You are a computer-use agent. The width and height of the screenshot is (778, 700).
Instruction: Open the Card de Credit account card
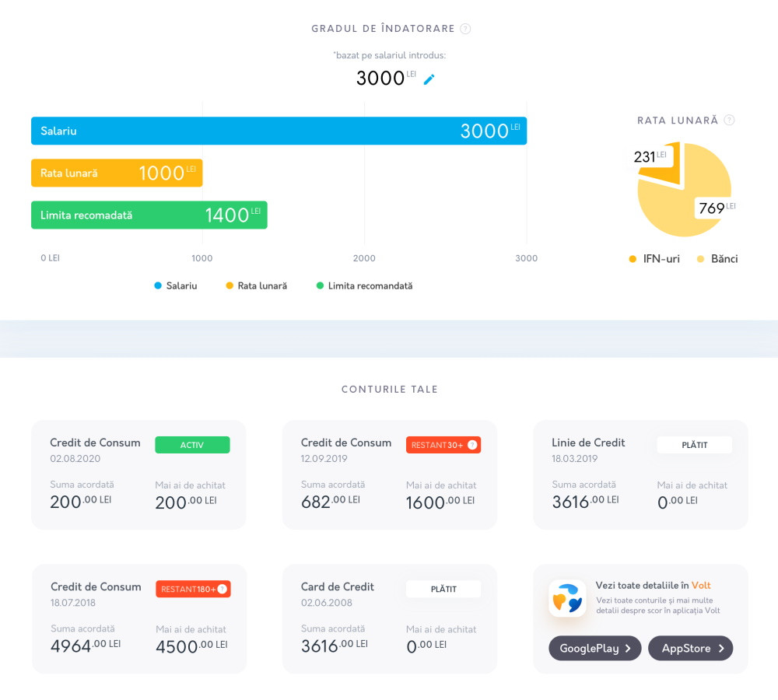389,618
